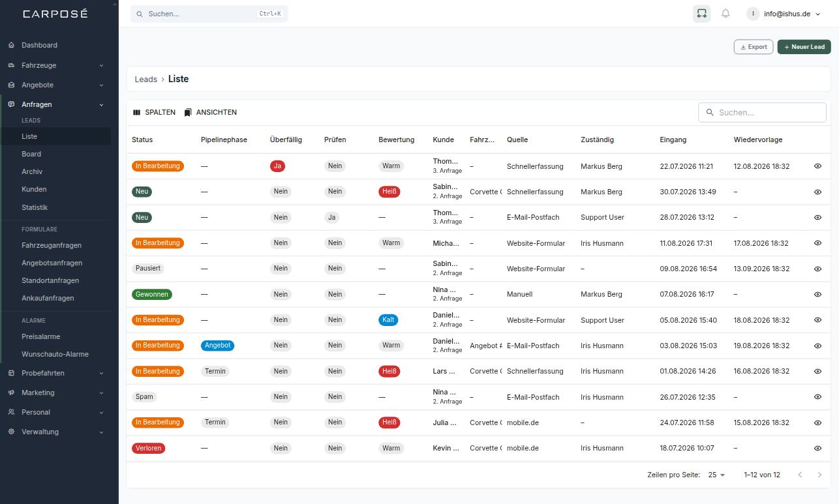Open the ANSICHTEN views button

(210, 112)
